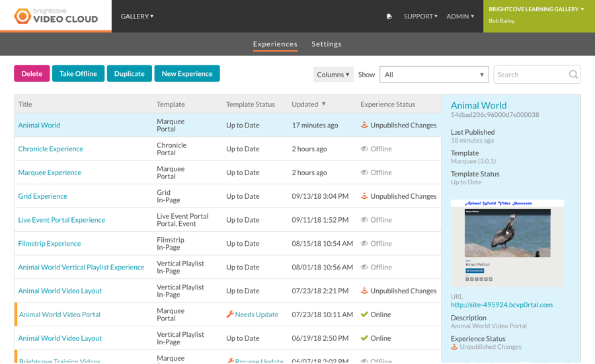Click Unpublished Changes icon dated 07/23/18 2:21 PM
Screen dimensions: 595x364
coord(364,291)
